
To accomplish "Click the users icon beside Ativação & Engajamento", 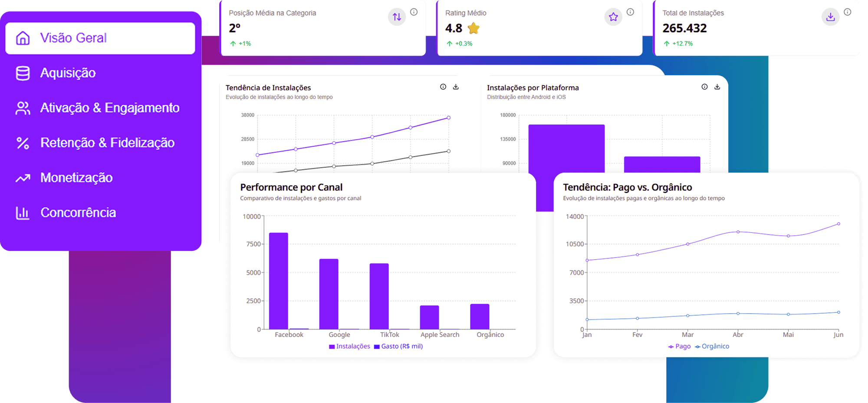I will pos(23,108).
